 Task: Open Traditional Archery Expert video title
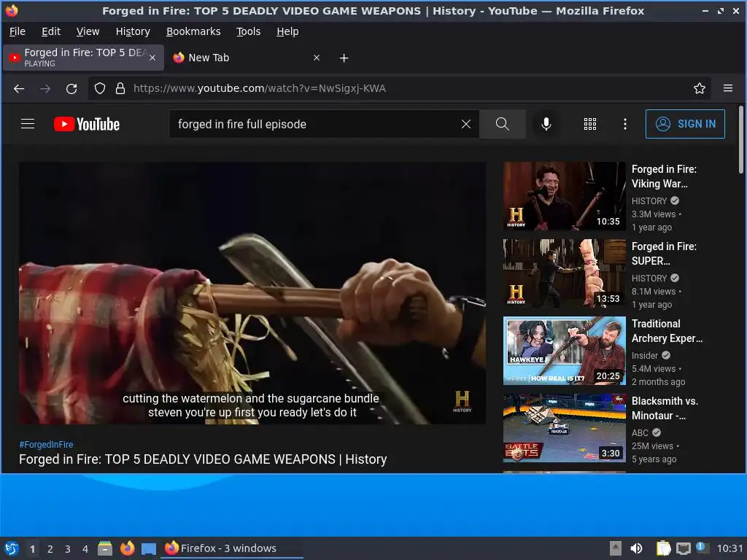667,331
